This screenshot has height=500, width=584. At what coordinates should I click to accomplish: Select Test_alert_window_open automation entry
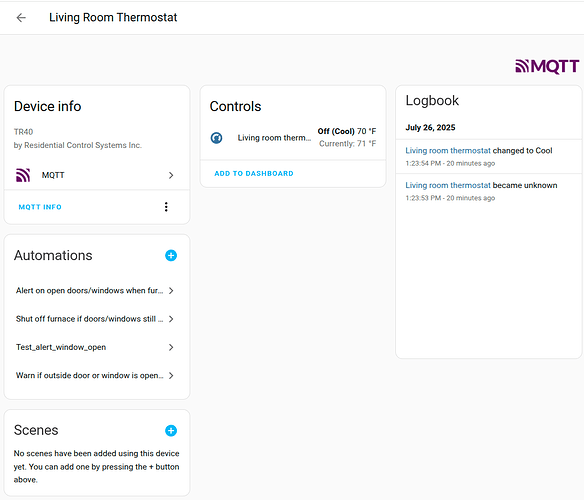click(95, 347)
